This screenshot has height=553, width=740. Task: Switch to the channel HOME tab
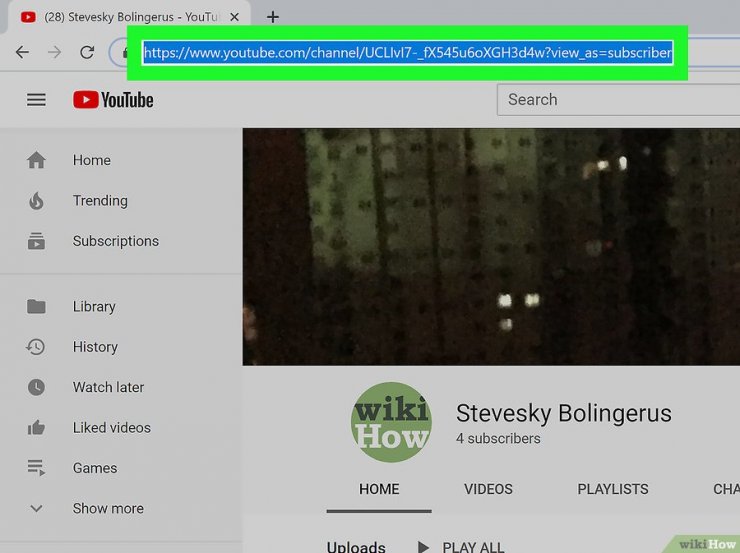click(379, 489)
